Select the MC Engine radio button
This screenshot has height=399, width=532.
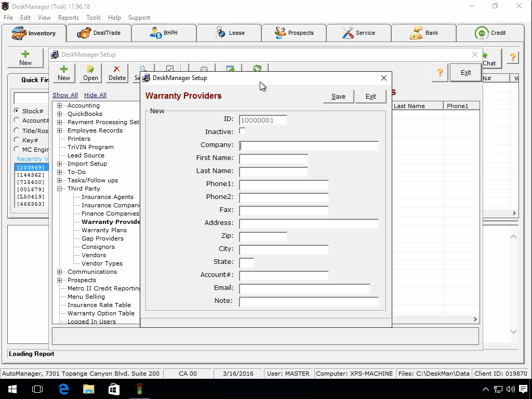pyautogui.click(x=16, y=149)
